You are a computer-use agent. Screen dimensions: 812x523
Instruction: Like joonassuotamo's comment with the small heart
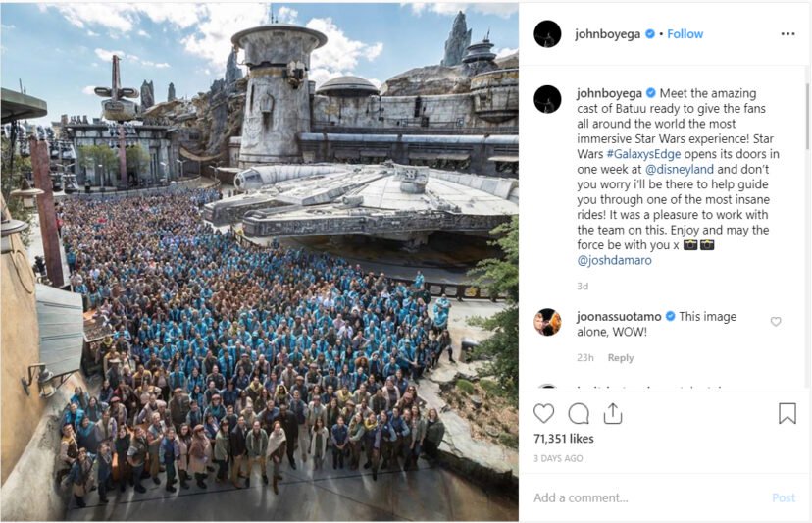tap(776, 321)
